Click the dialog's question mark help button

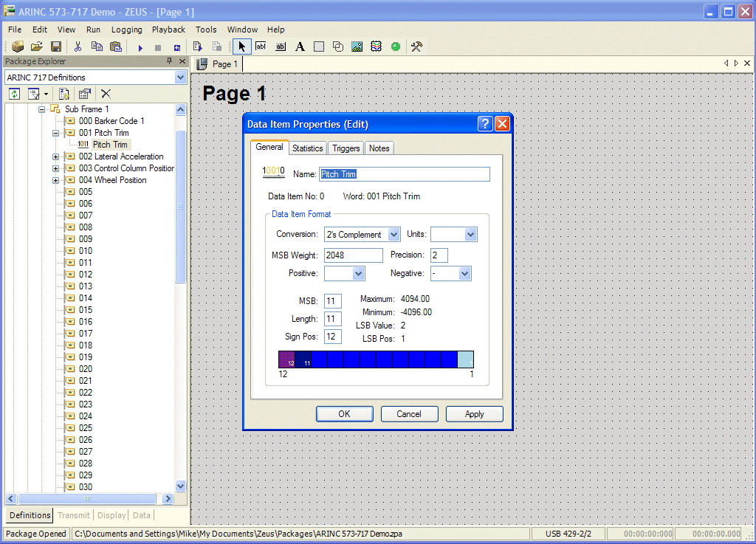[x=485, y=124]
